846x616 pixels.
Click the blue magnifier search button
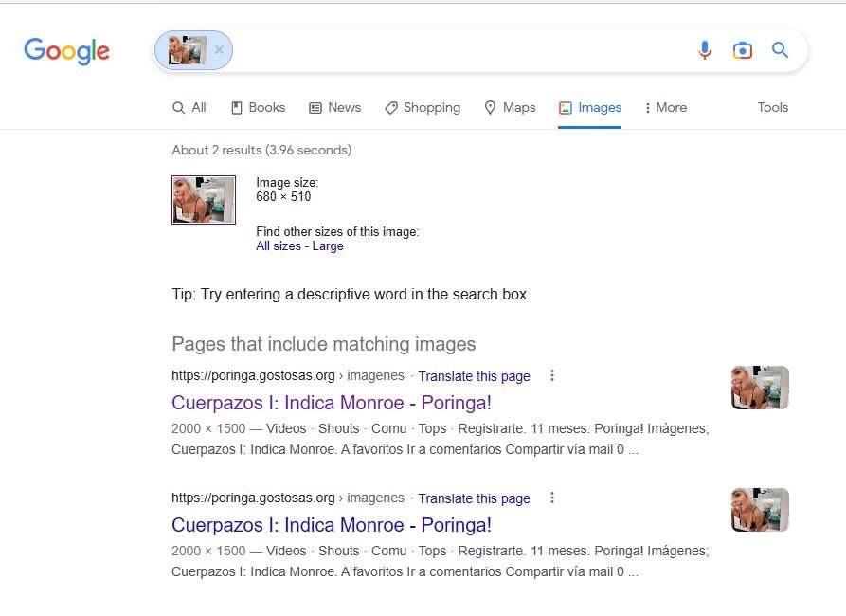click(780, 50)
